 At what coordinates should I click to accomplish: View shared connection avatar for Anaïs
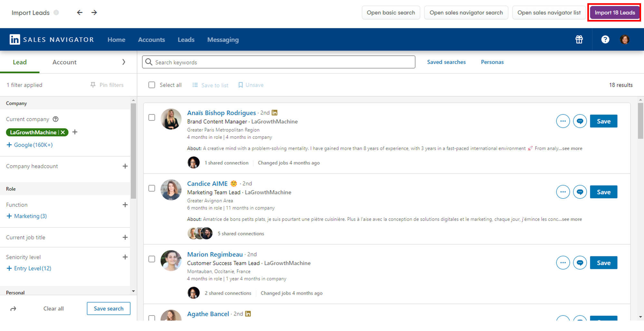pyautogui.click(x=194, y=163)
